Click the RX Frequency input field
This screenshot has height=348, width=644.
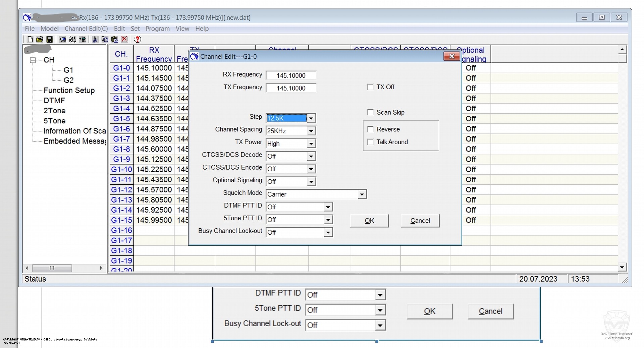(x=291, y=75)
